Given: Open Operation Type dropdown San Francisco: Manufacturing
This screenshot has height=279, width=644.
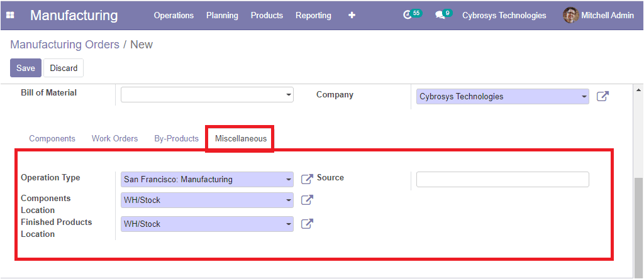Looking at the screenshot, I should (x=207, y=179).
